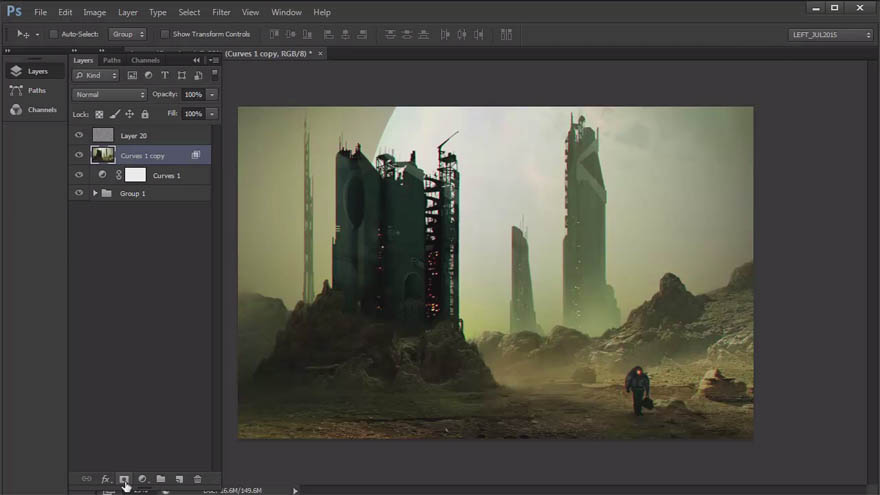Viewport: 880px width, 495px height.
Task: Open the blend mode Normal dropdown
Action: (109, 94)
